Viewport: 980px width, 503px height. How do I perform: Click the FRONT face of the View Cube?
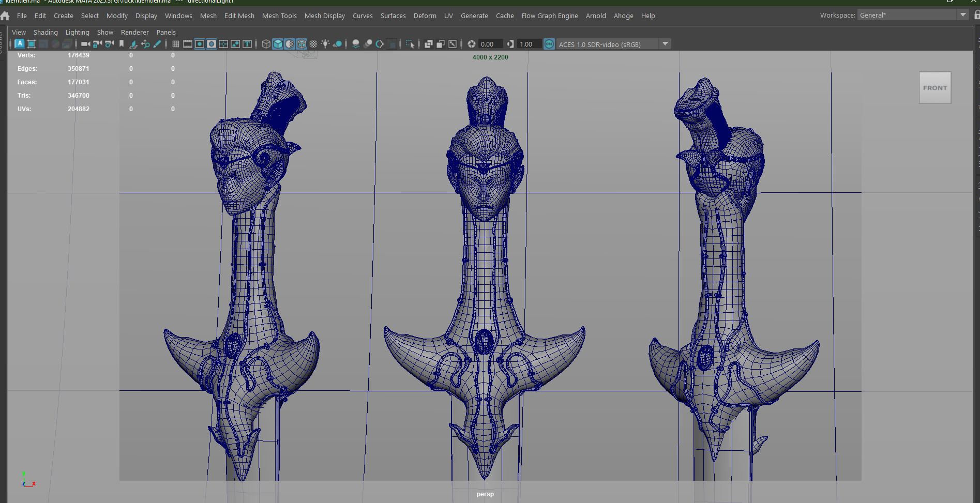click(x=935, y=88)
